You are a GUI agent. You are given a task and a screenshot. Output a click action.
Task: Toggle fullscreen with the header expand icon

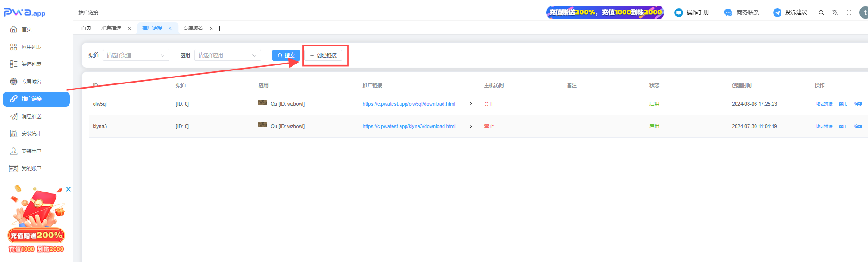tap(849, 13)
